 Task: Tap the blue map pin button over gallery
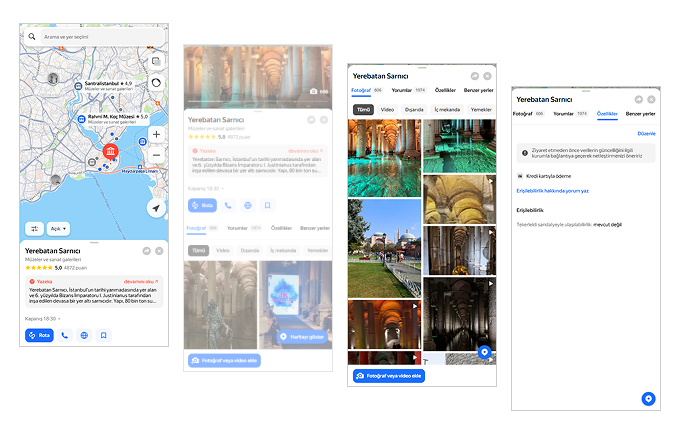(484, 352)
